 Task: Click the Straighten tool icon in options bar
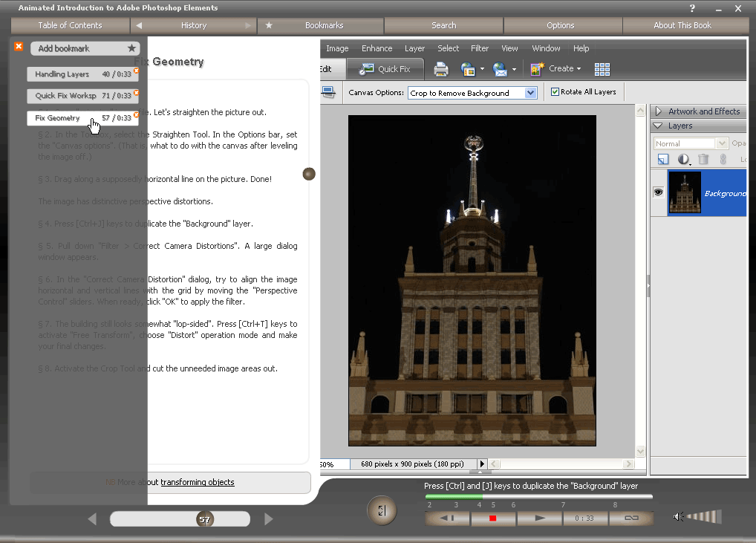point(328,92)
